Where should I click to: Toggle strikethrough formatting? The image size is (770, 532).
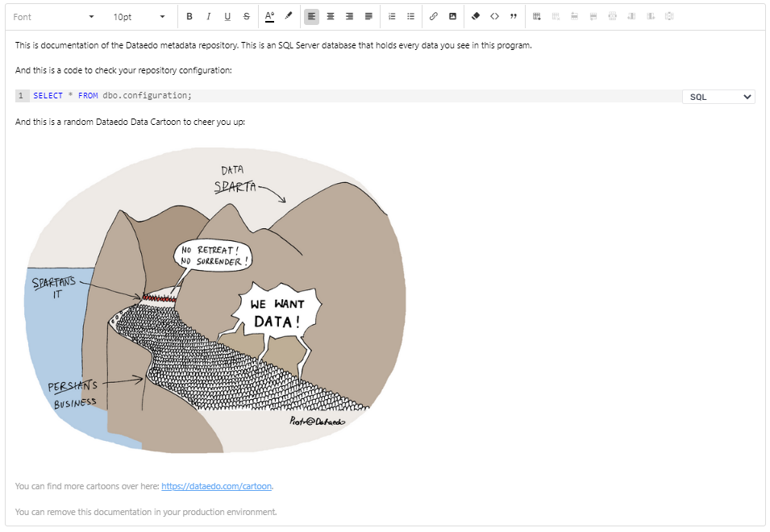[246, 16]
